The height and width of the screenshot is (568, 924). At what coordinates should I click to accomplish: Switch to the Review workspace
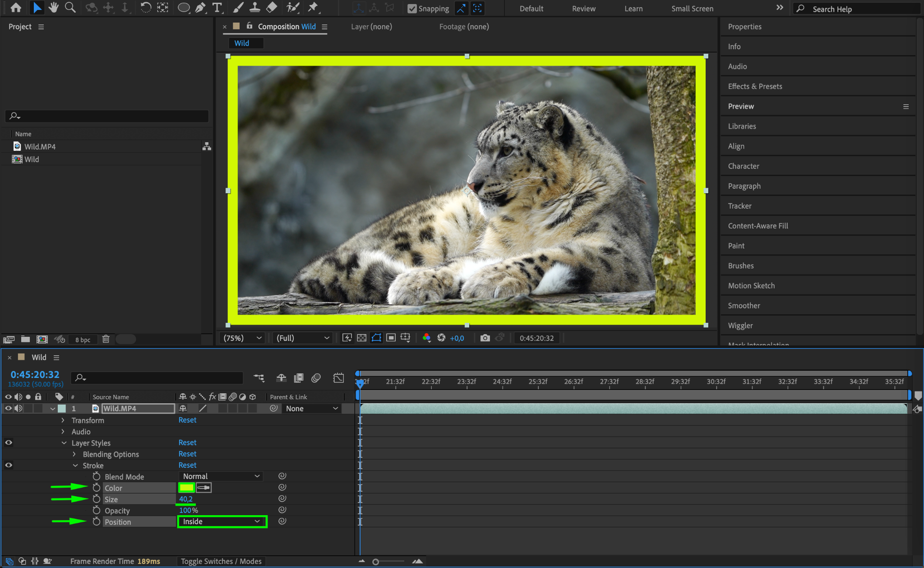click(583, 9)
